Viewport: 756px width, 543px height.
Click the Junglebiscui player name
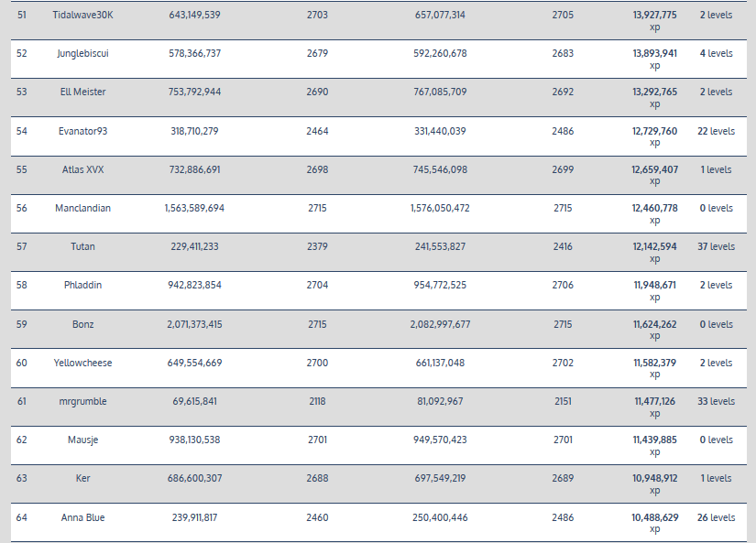coord(82,53)
